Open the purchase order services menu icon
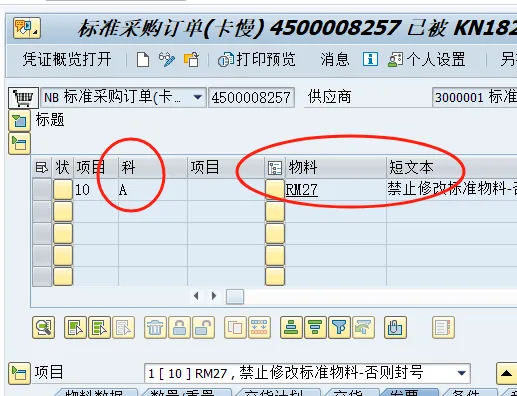The width and height of the screenshot is (517, 396). (27, 27)
